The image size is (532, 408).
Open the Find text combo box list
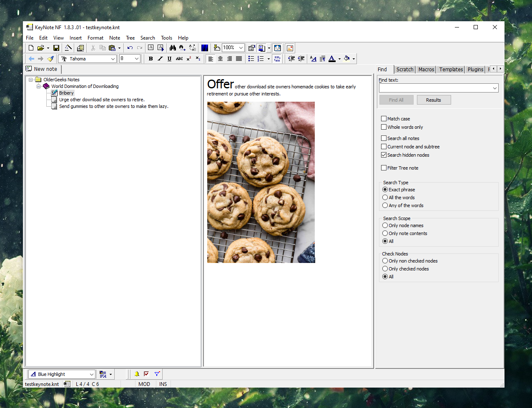(495, 88)
